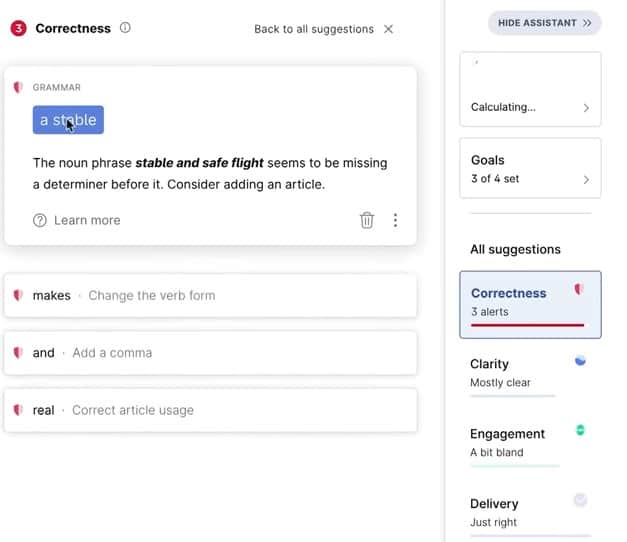Select the Clarity tab
627x542 pixels.
click(530, 375)
